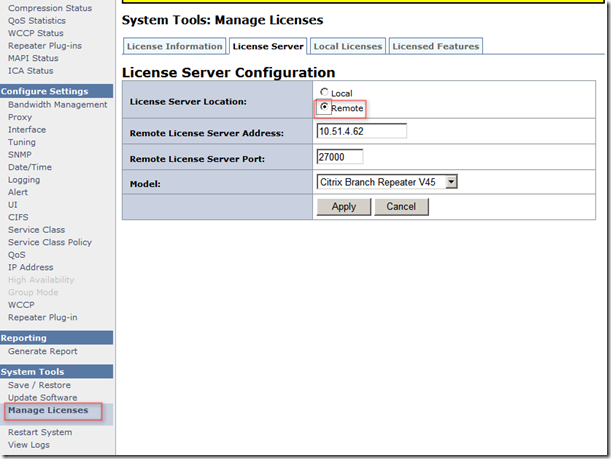This screenshot has width=611, height=459.
Task: Open Manage Licenses page
Action: 48,410
